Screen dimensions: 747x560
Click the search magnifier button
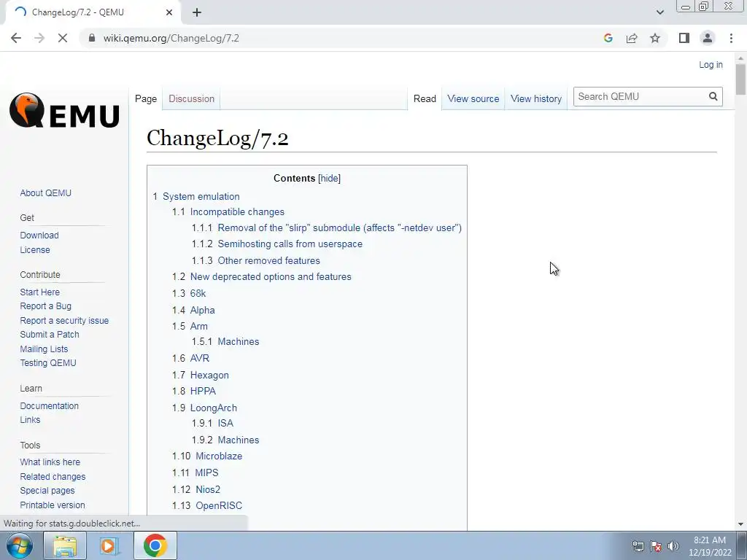pos(713,96)
